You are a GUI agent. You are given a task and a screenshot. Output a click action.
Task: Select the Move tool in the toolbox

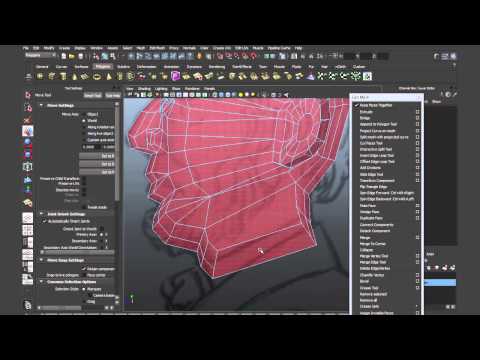tap(28, 131)
